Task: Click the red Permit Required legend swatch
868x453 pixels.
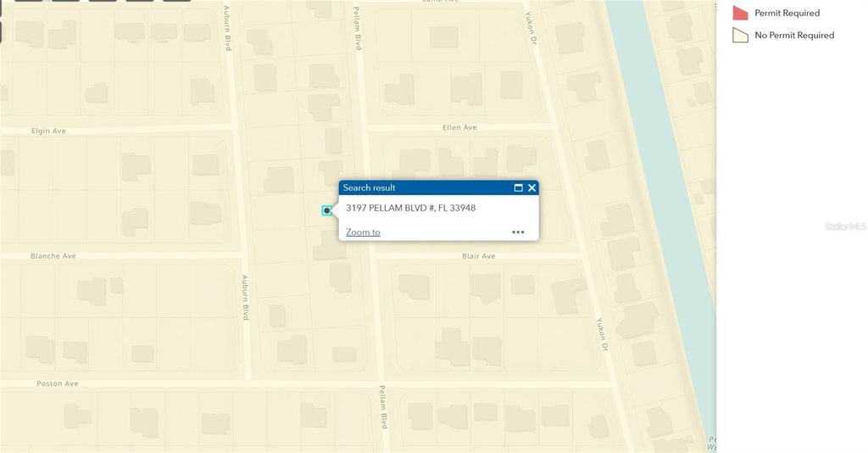Action: point(740,13)
